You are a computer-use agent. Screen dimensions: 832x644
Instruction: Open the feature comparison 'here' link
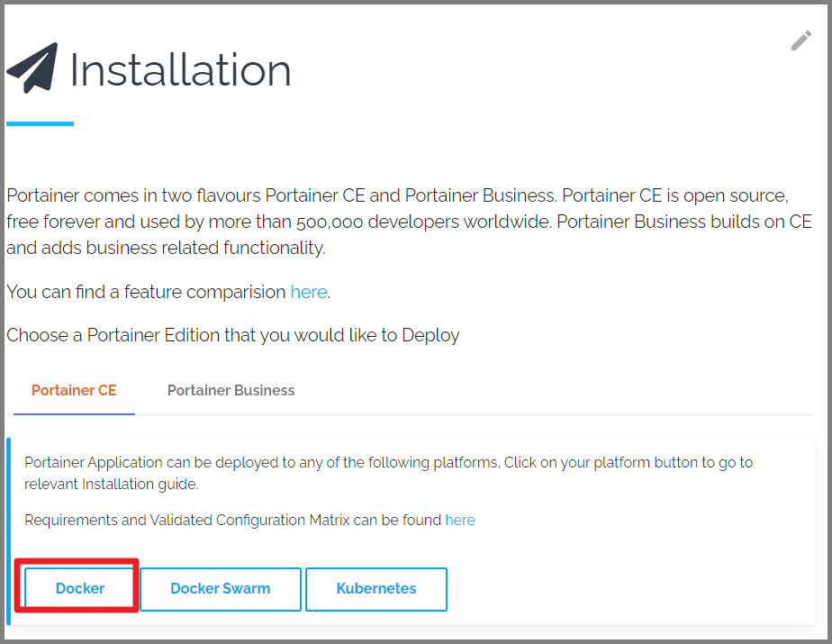(308, 292)
